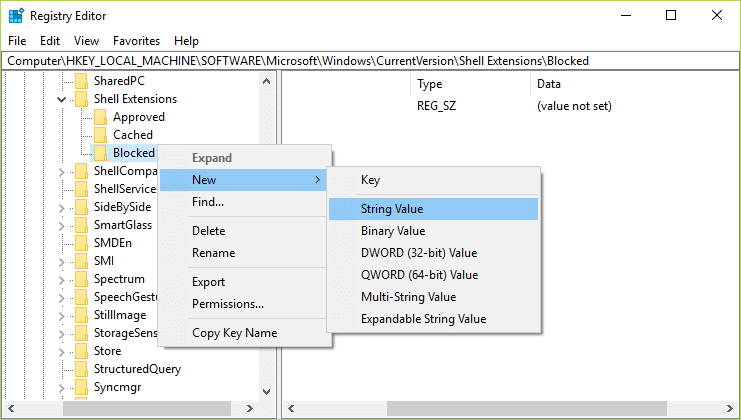The height and width of the screenshot is (420, 741).
Task: Expand the Spectrum key
Action: tap(61, 280)
